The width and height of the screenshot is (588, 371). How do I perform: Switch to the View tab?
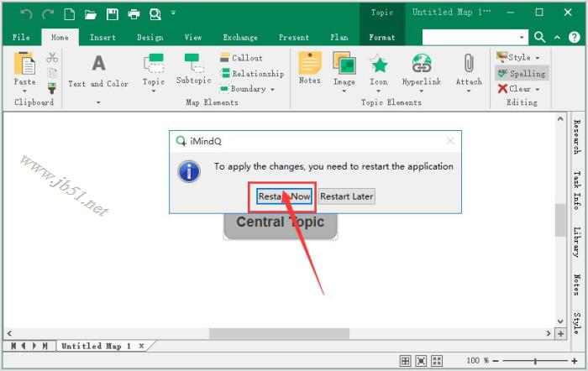pyautogui.click(x=192, y=37)
